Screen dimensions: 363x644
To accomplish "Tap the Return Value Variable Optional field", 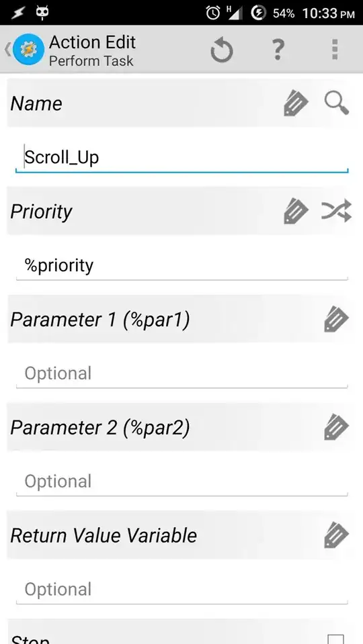I will pyautogui.click(x=182, y=590).
